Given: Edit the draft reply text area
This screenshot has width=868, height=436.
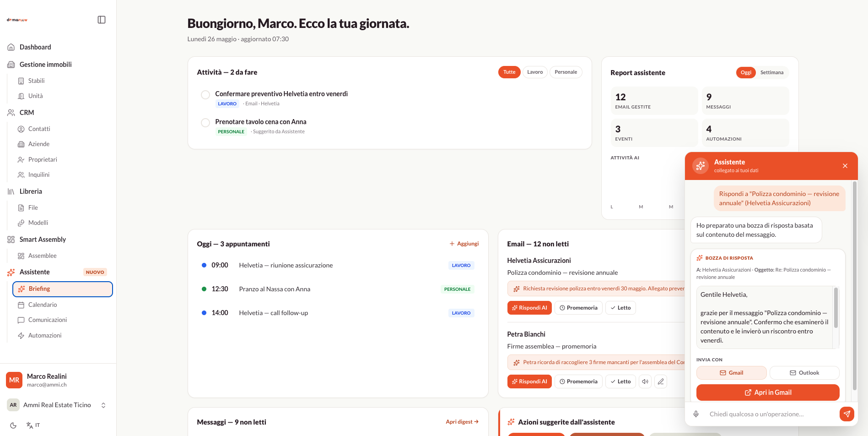Looking at the screenshot, I should pyautogui.click(x=765, y=317).
